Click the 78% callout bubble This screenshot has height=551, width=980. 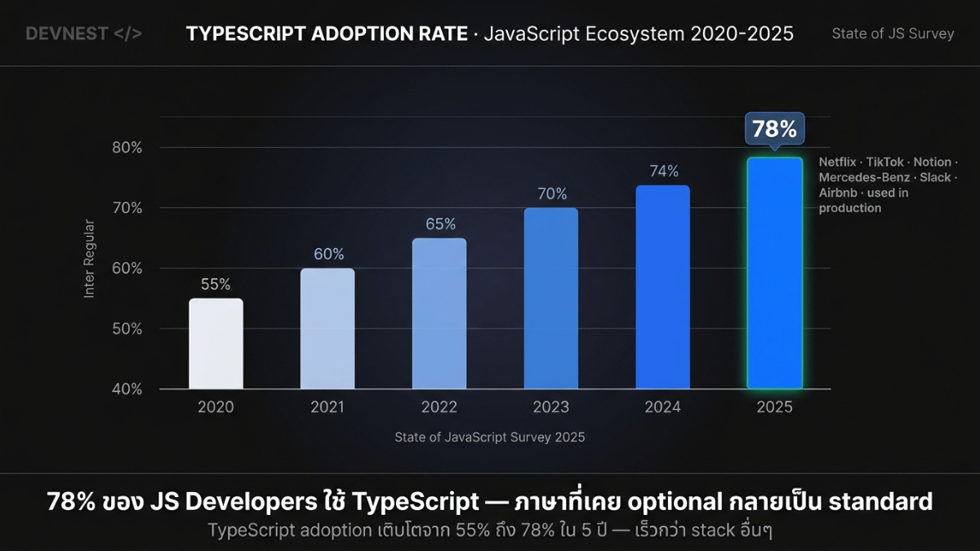point(774,130)
